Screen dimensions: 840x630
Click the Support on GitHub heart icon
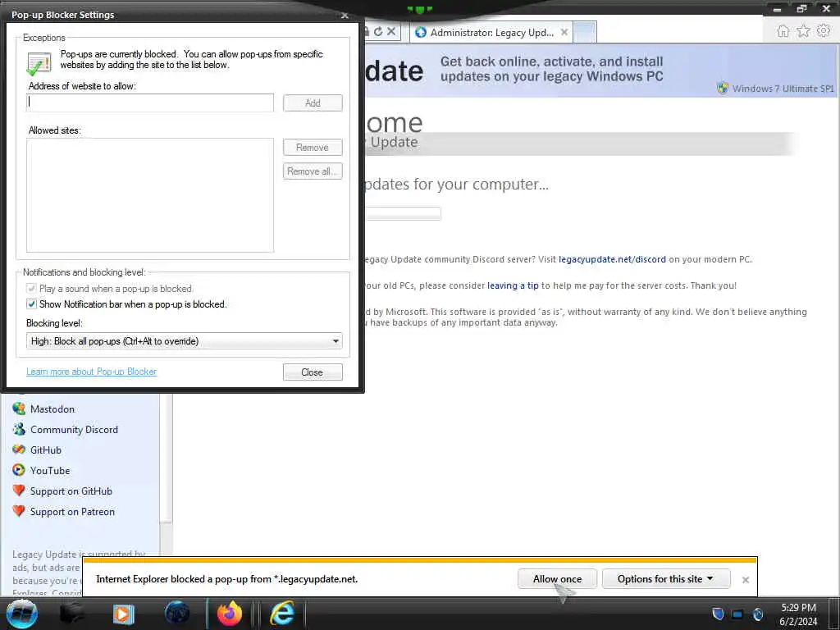(x=19, y=491)
